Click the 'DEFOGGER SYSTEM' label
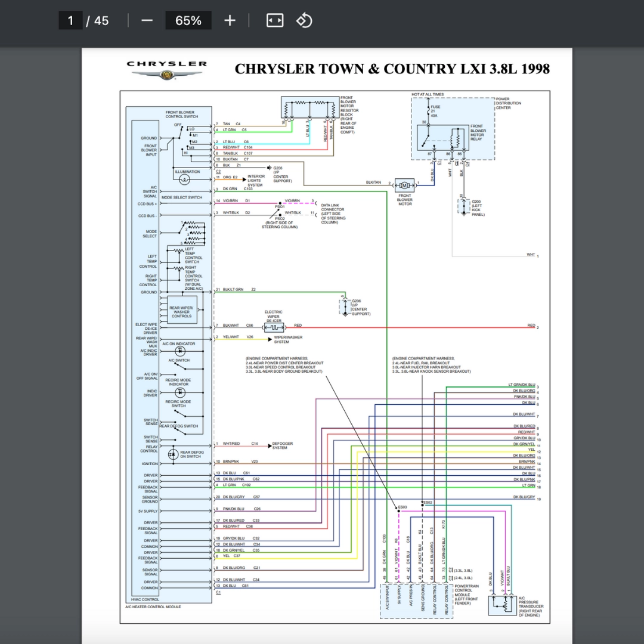Screen dimensions: 644x644 point(282,445)
